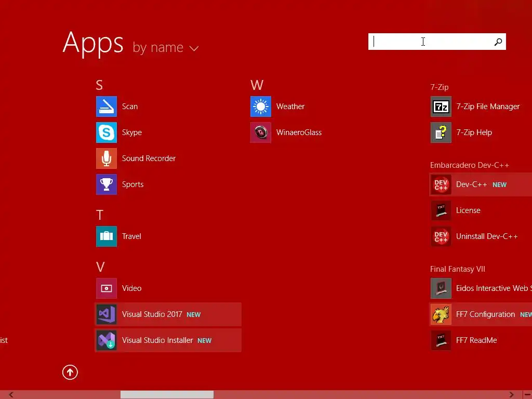The height and width of the screenshot is (399, 532).
Task: Click the T letter group header
Action: click(99, 215)
